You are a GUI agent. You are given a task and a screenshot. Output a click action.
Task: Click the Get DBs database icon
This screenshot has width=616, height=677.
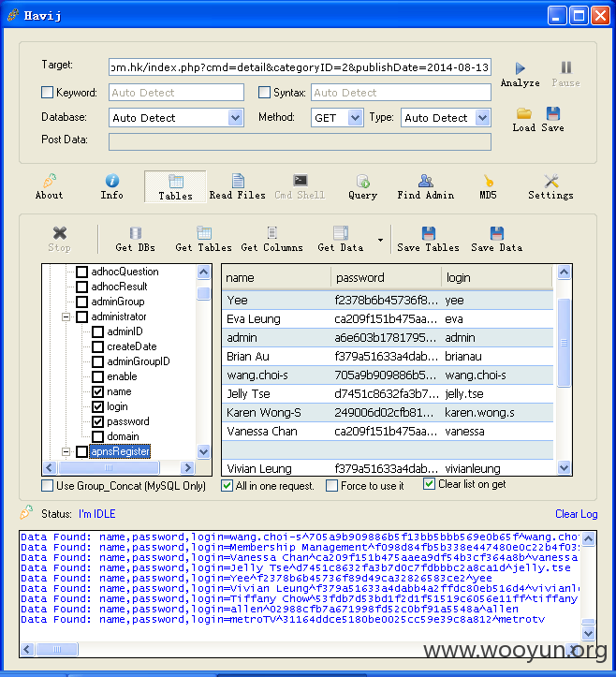(136, 233)
